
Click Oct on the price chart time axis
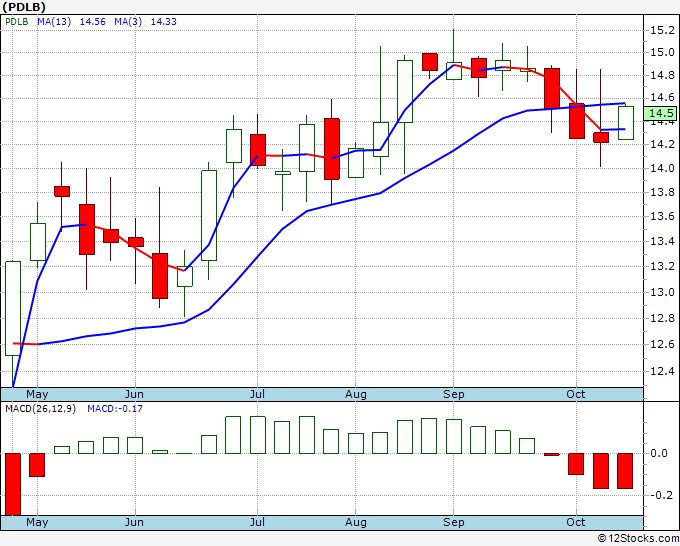pyautogui.click(x=575, y=394)
